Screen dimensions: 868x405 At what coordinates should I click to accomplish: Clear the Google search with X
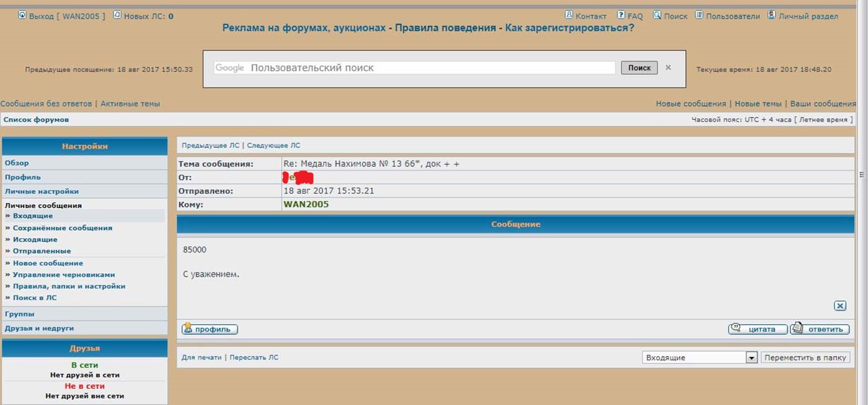(x=668, y=67)
